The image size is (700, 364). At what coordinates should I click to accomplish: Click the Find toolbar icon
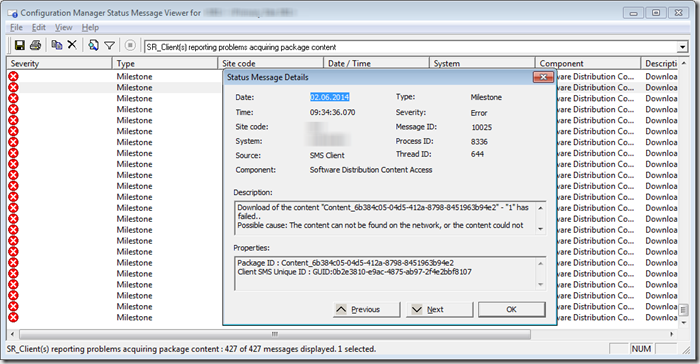(93, 45)
